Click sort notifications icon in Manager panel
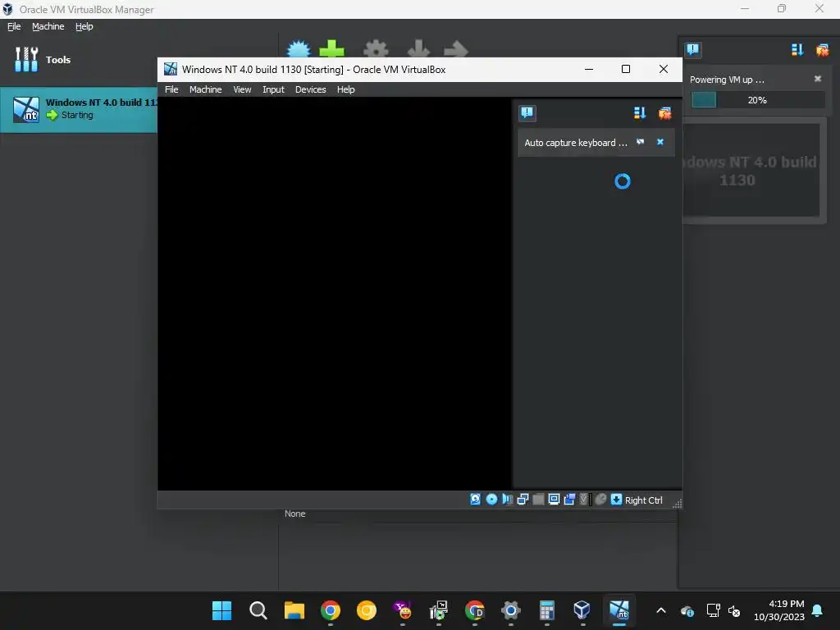Image resolution: width=840 pixels, height=630 pixels. tap(797, 50)
